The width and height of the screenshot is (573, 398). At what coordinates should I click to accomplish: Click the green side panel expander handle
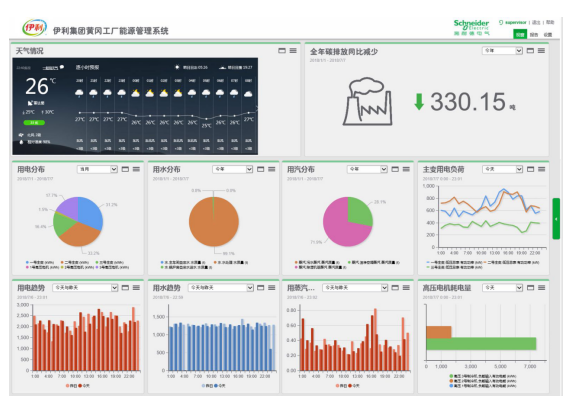(556, 219)
